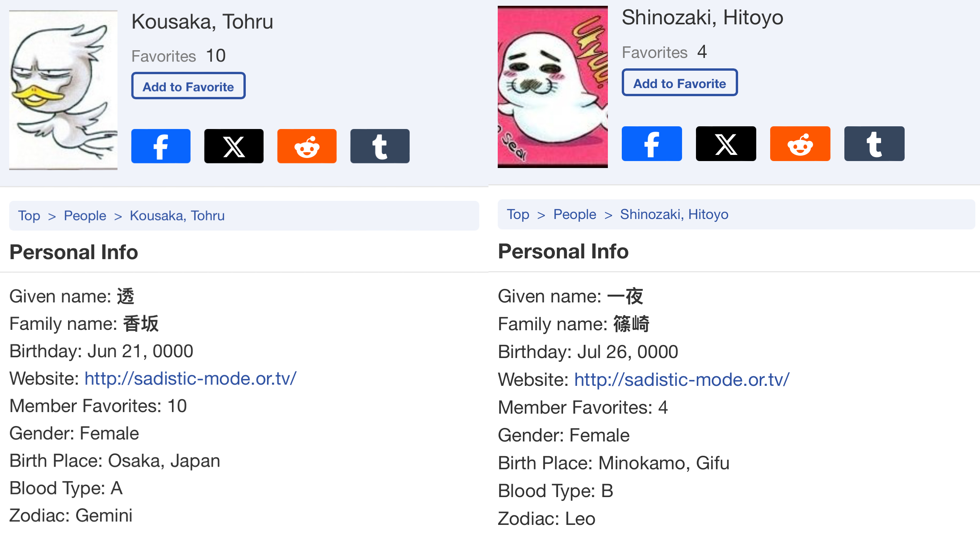Image resolution: width=980 pixels, height=533 pixels.
Task: Go to Top in Shinozaki breadcrumb
Action: (518, 214)
